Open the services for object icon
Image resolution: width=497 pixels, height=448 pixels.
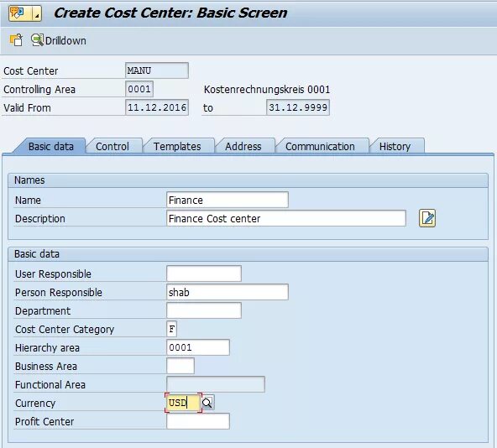(x=21, y=13)
